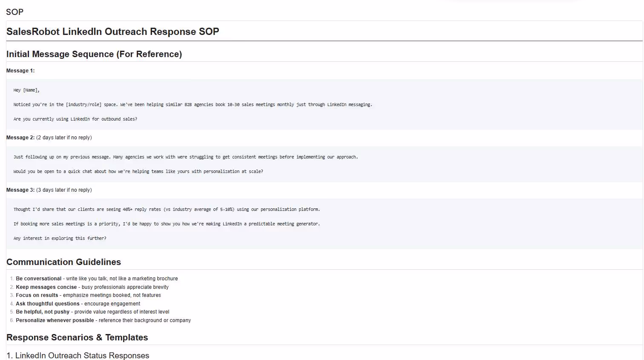Select the 40%+ reply rates line
This screenshot has width=644, height=360.
167,209
